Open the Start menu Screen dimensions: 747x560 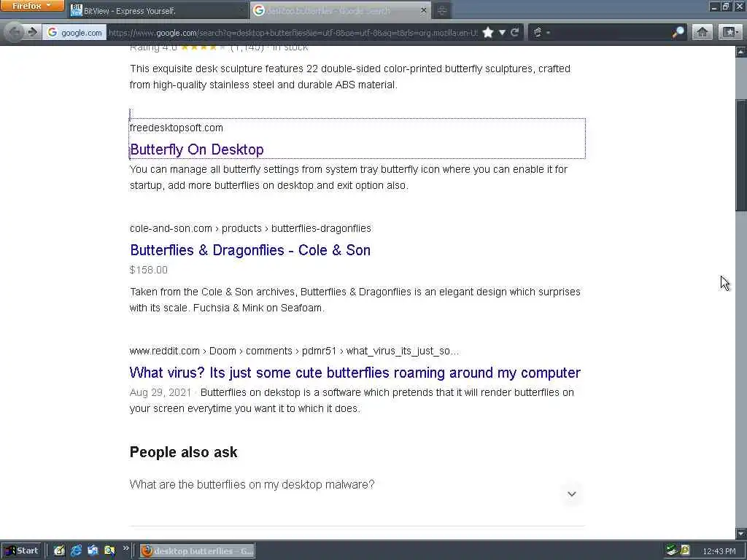pyautogui.click(x=22, y=551)
